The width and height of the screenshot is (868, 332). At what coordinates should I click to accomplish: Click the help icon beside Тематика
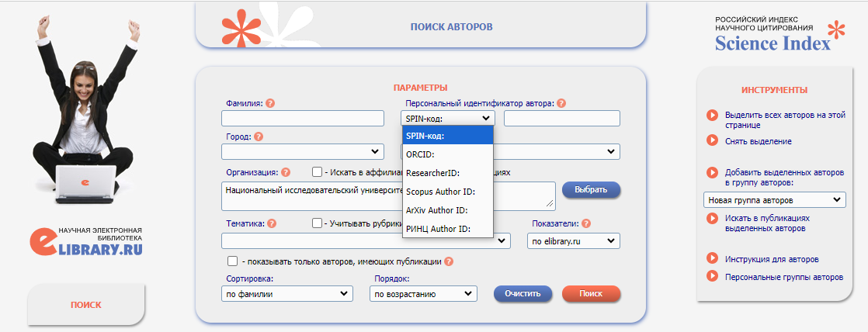point(271,223)
